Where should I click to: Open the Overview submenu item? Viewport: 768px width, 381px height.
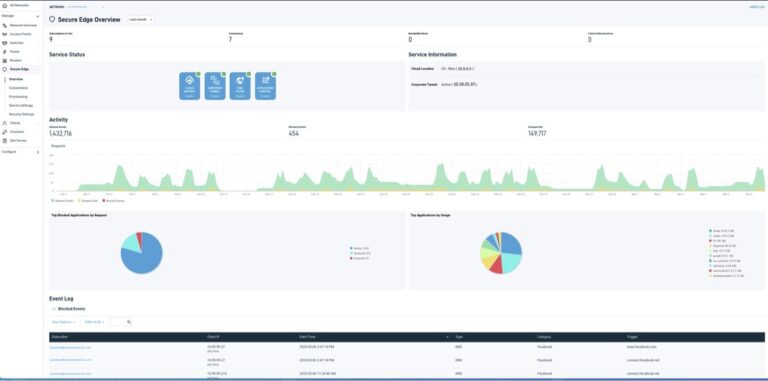(x=16, y=79)
